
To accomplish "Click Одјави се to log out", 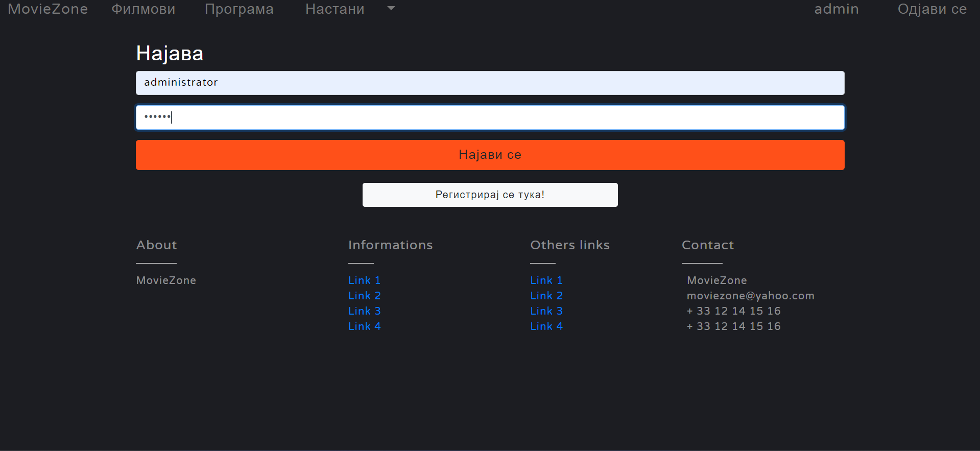I will 932,9.
